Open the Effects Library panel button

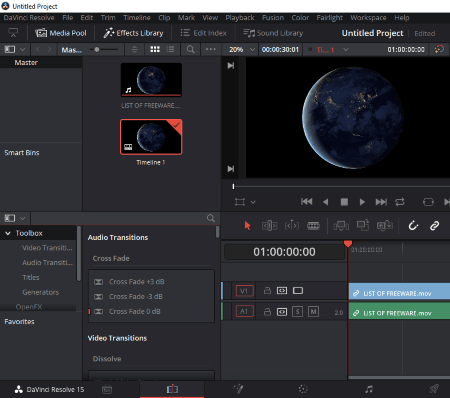point(133,33)
